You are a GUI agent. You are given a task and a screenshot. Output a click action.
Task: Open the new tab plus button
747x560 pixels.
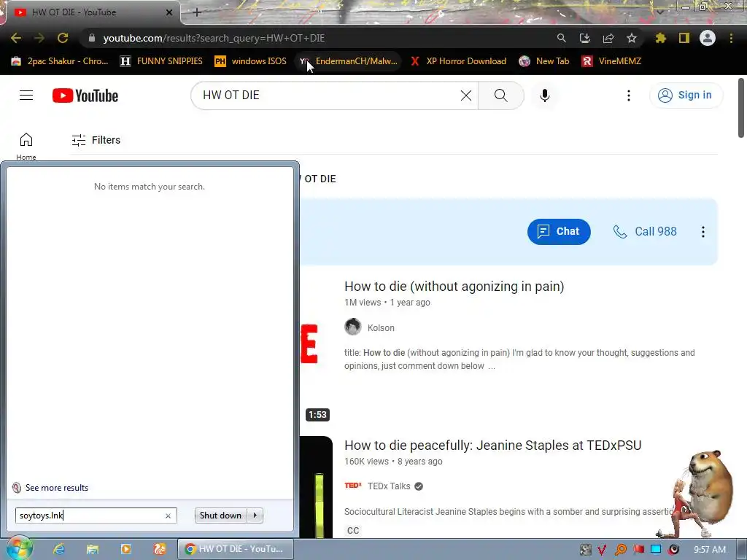197,12
